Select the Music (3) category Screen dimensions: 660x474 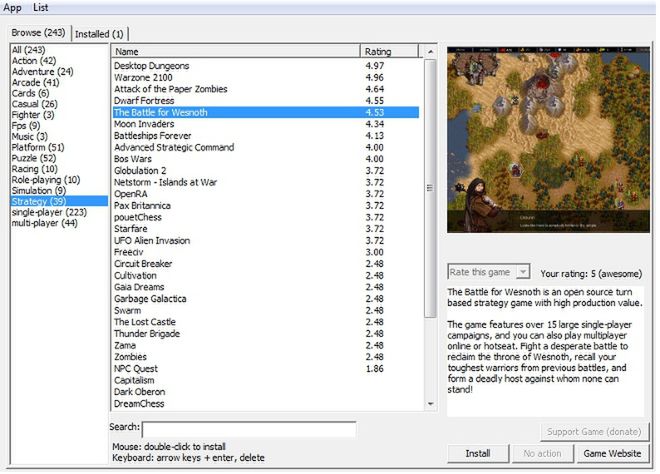[x=29, y=137]
